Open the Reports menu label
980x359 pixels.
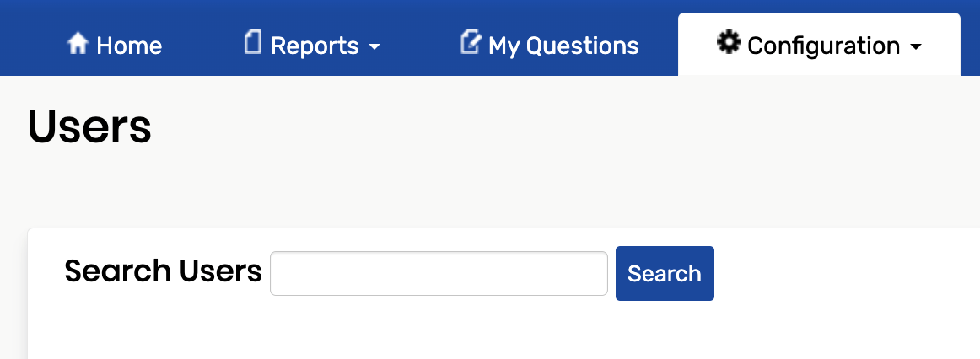pos(315,46)
